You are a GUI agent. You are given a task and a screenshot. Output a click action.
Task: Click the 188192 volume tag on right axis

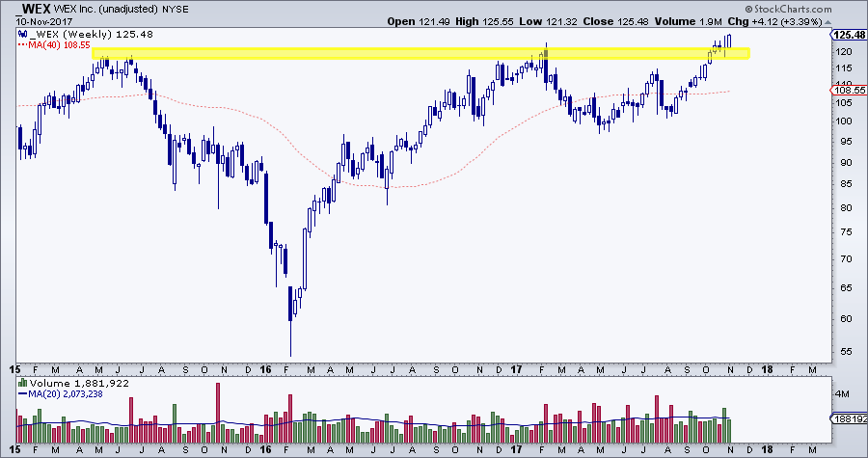851,418
